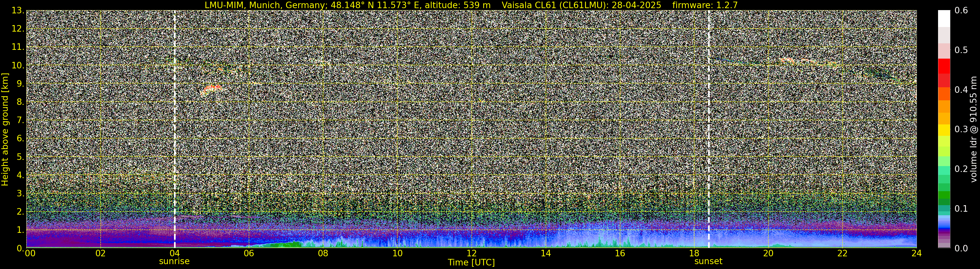The height and width of the screenshot is (269, 980).
Task: Click the plot title with station coordinates
Action: click(471, 5)
